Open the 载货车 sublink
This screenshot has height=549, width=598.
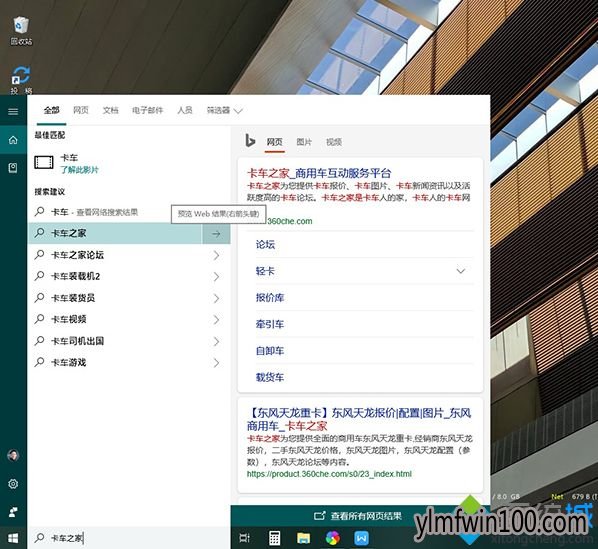tap(270, 377)
